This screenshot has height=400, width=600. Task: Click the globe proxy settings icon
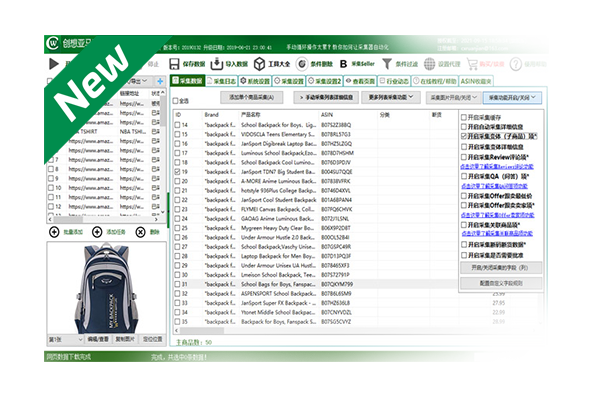(429, 64)
